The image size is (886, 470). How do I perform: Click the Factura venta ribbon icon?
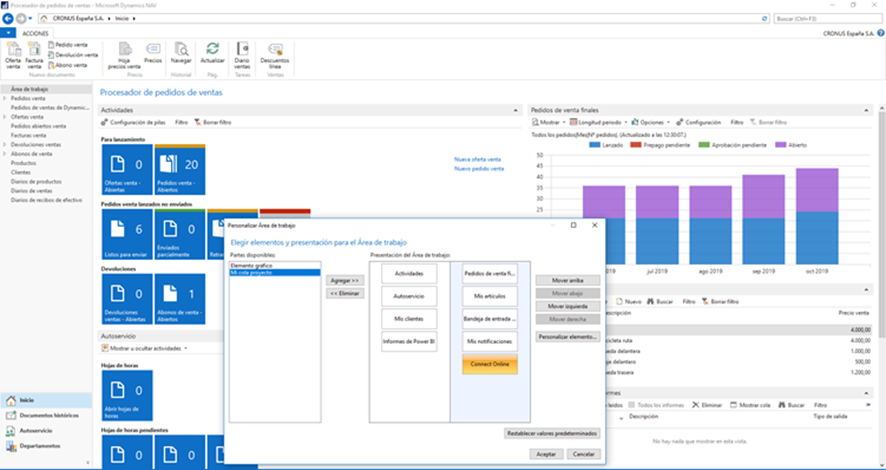pos(34,55)
